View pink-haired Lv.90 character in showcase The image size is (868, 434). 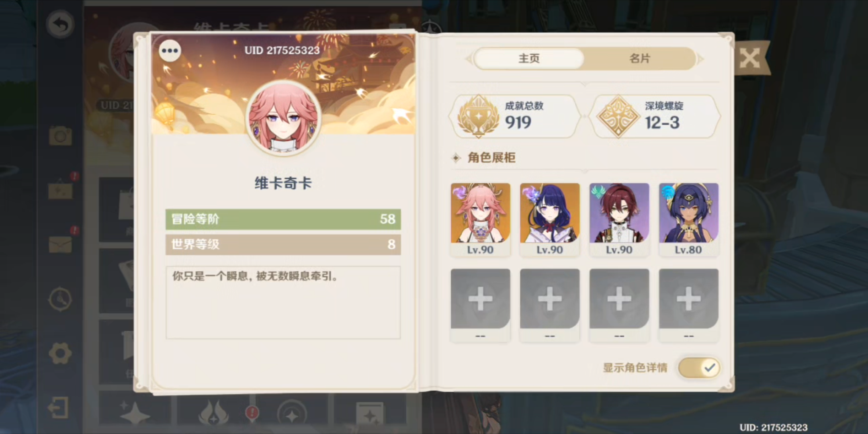click(x=480, y=219)
